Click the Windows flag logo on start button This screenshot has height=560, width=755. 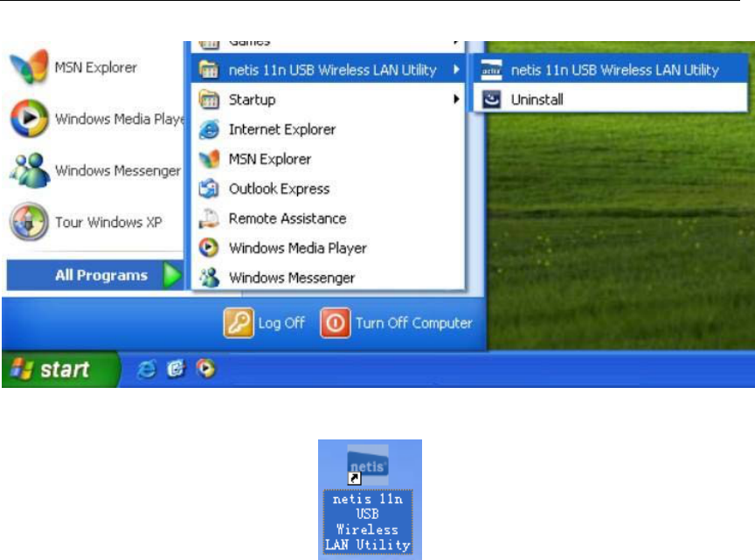click(22, 370)
